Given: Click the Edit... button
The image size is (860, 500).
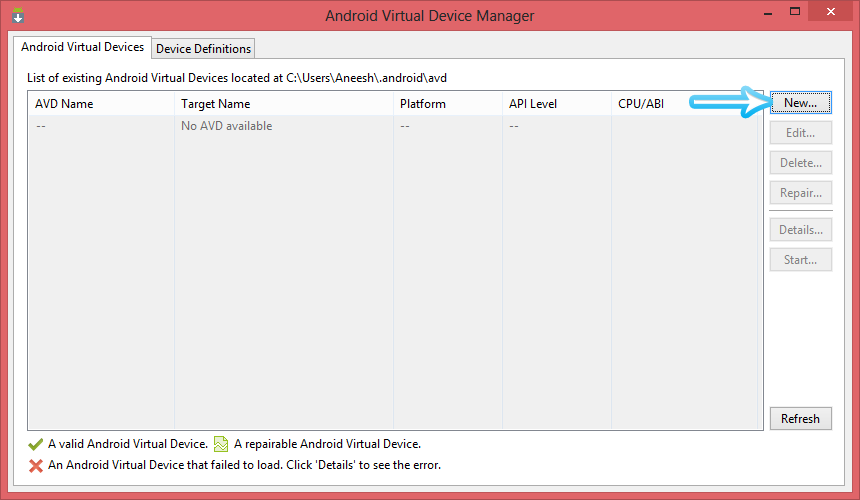Looking at the screenshot, I should pyautogui.click(x=800, y=133).
